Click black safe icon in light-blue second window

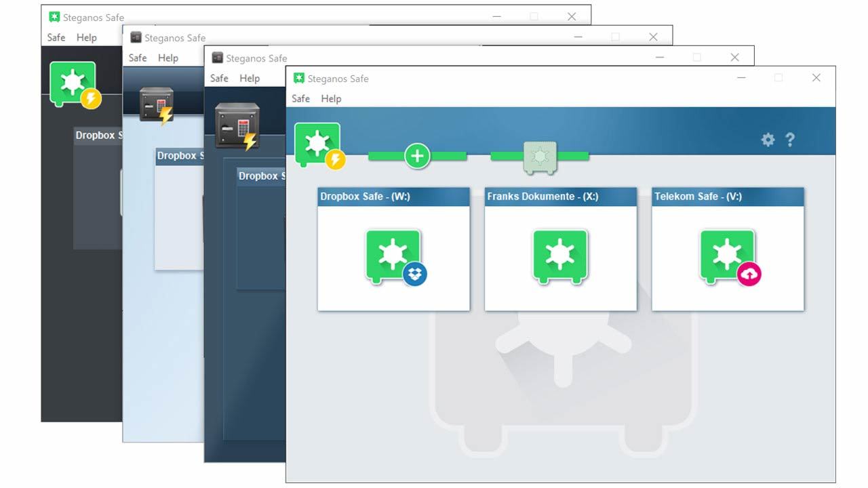pos(156,106)
